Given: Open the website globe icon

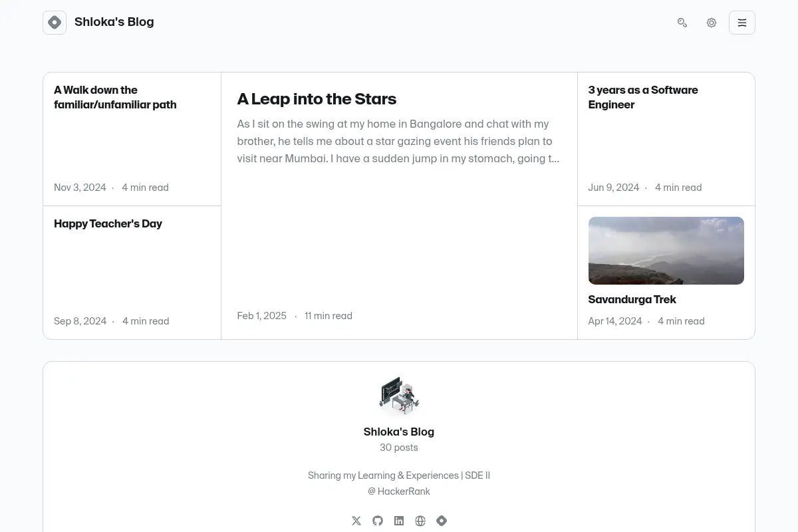Looking at the screenshot, I should click(x=420, y=521).
